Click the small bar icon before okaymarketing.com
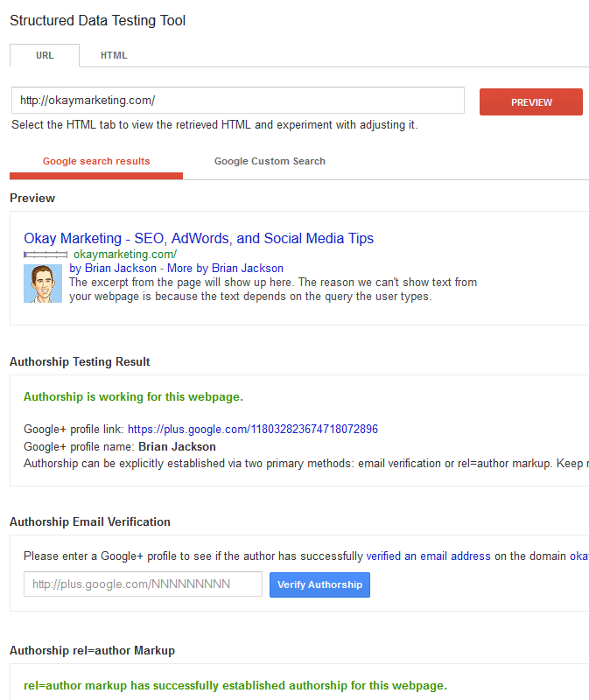This screenshot has height=700, width=589. [46, 255]
